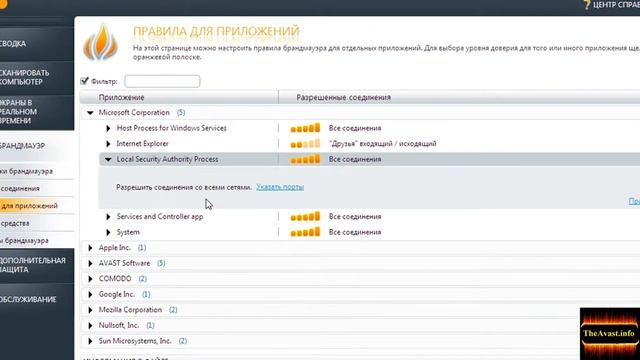Expand Services and Controller app row

click(108, 217)
